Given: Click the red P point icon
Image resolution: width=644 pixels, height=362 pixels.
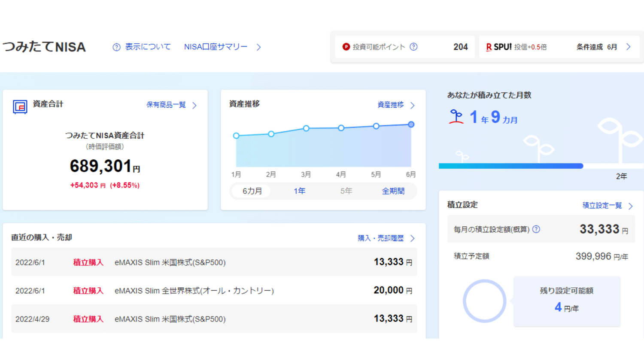Looking at the screenshot, I should [x=346, y=47].
